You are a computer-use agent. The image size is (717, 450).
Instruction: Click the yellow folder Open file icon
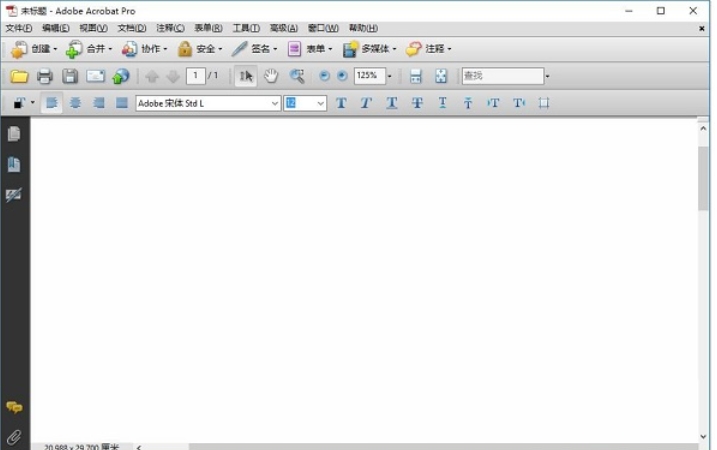tap(19, 76)
